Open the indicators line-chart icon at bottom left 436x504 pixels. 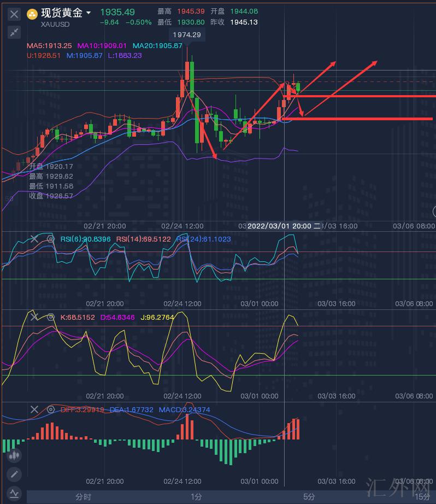[14, 494]
